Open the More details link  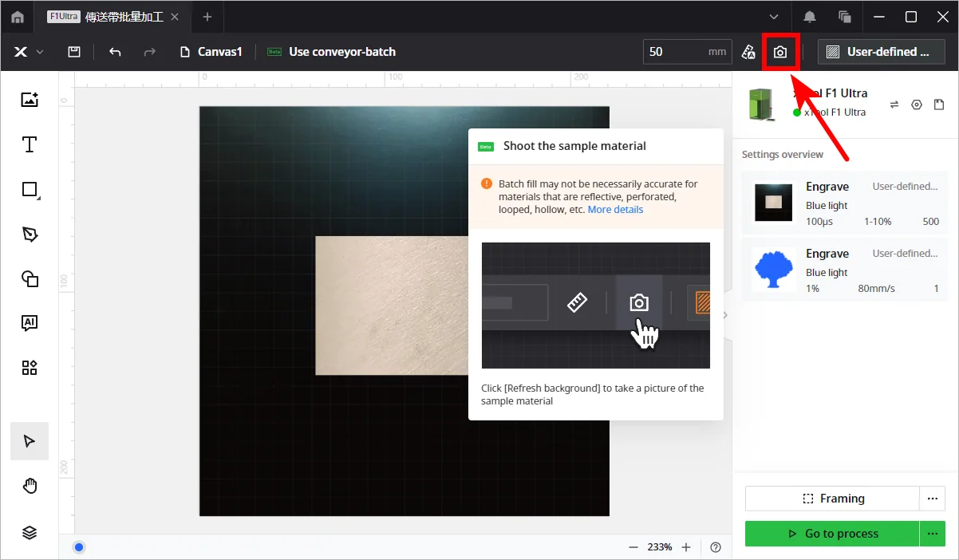click(615, 210)
